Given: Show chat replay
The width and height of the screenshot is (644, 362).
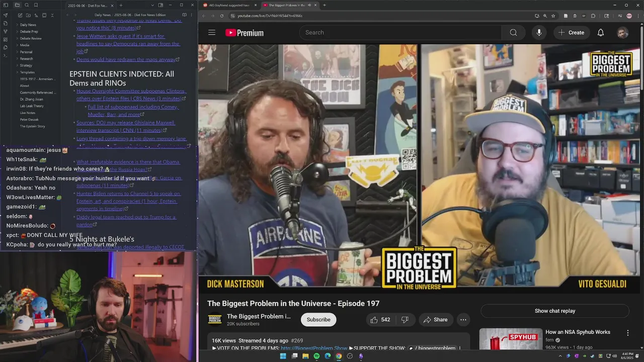Looking at the screenshot, I should click(x=555, y=311).
